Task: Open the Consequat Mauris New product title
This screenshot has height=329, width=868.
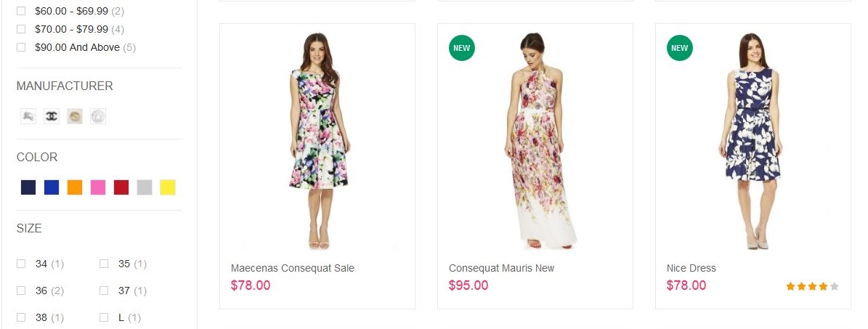Action: click(501, 268)
